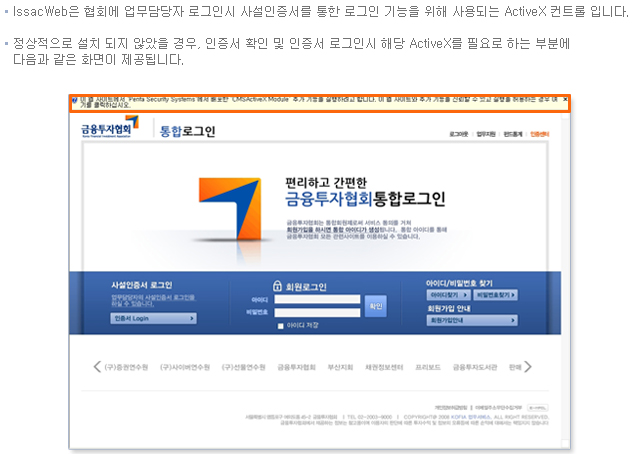636x454 pixels.
Task: Open the 프리보드 related site link
Action: tap(428, 367)
